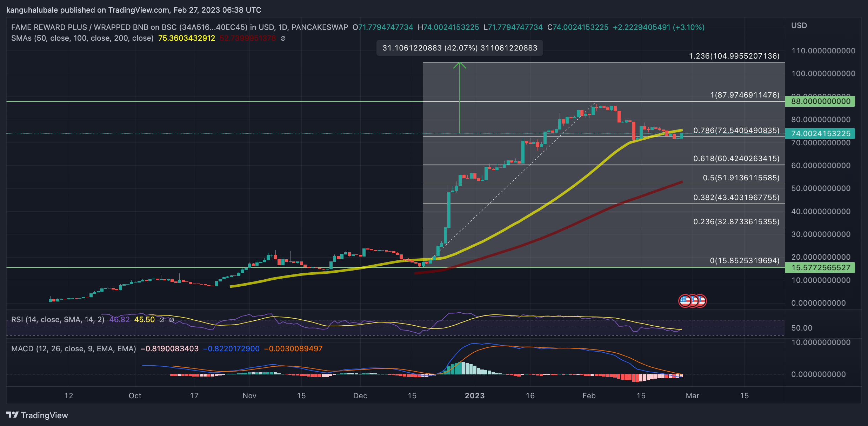
Task: Click the null symbol after SMA values
Action: click(x=283, y=38)
